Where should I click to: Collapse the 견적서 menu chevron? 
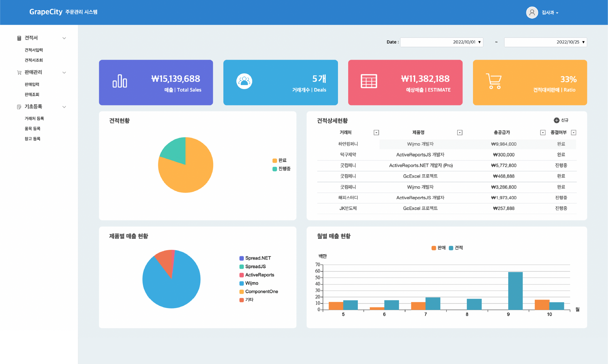tap(64, 38)
